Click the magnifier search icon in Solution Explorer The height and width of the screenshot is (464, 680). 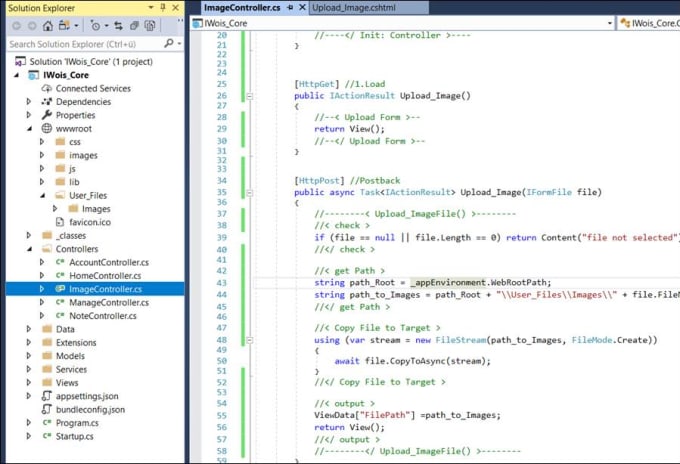[169, 43]
